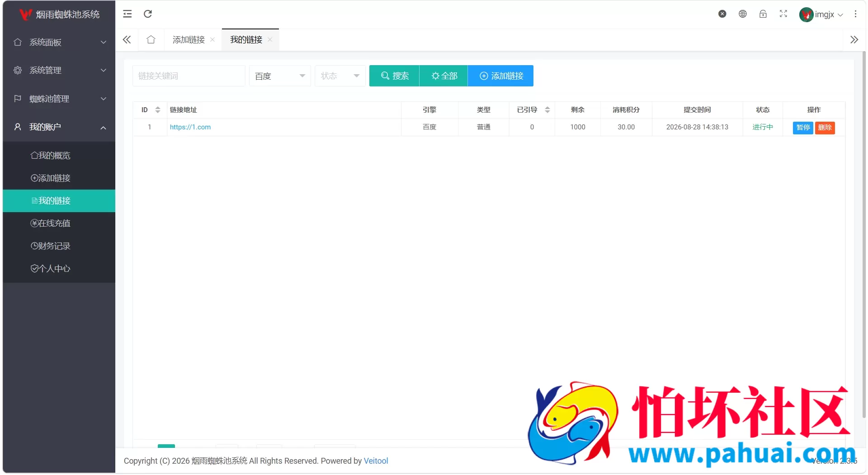Sort the table by ID column
Screen dimensions: 868x475
pyautogui.click(x=158, y=110)
